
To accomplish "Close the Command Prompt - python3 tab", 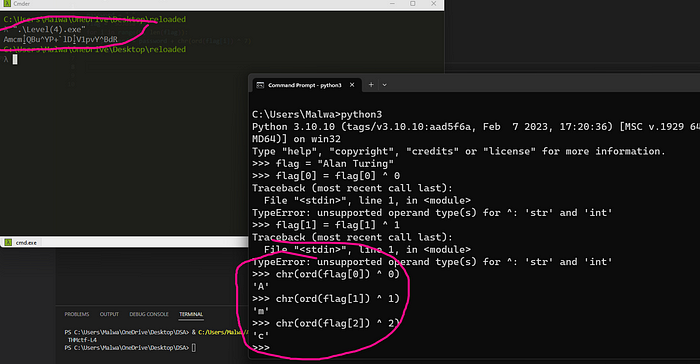I will (x=352, y=85).
